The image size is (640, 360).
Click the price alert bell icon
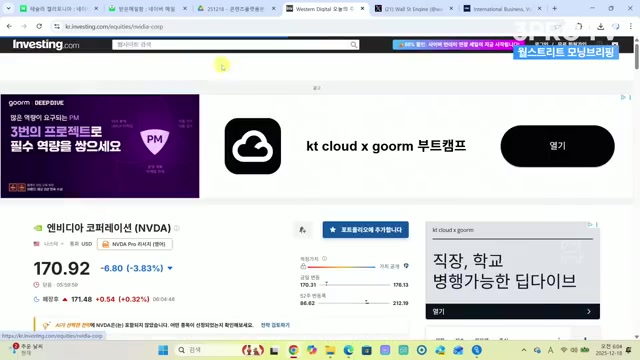(x=302, y=230)
